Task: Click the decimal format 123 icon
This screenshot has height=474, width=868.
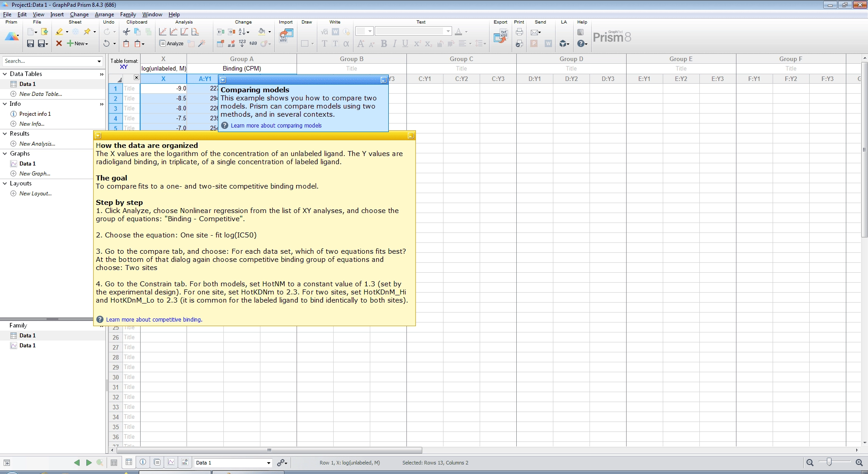Action: [242, 43]
